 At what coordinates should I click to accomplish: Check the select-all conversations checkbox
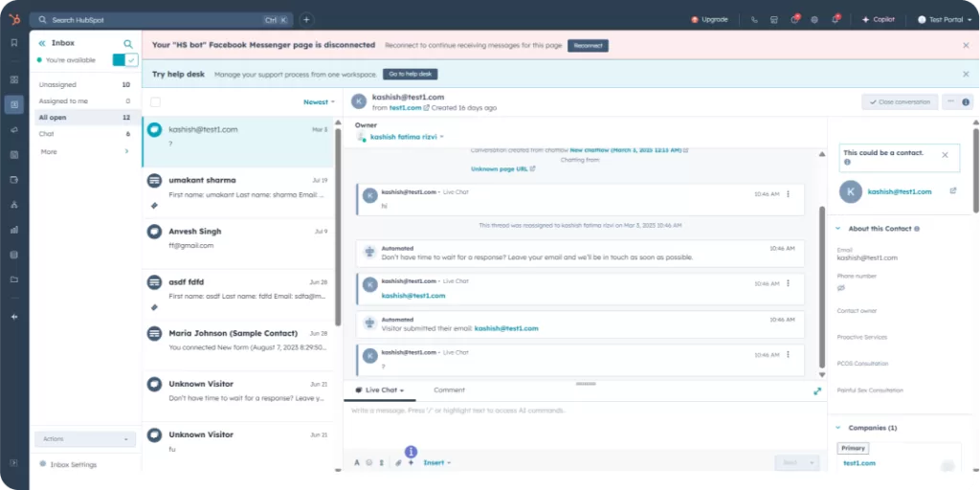pos(155,101)
